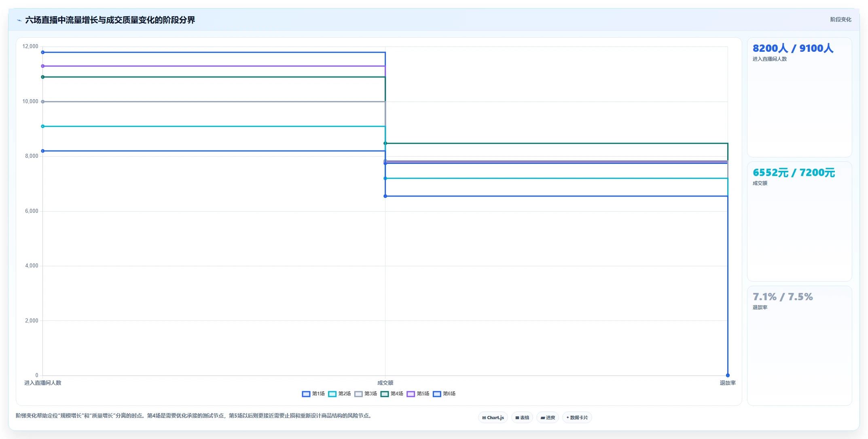Click the 4,000 y-axis tick label

click(32, 266)
